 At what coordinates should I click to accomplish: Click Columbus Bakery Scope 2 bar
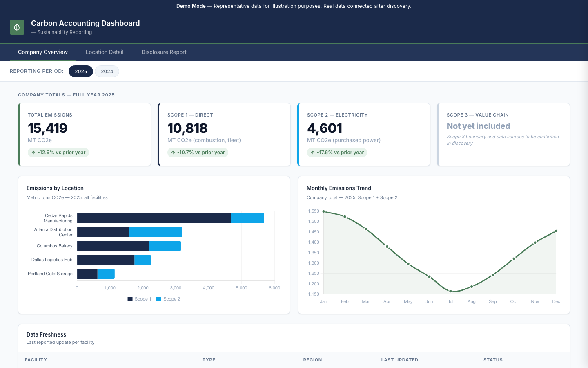(165, 246)
